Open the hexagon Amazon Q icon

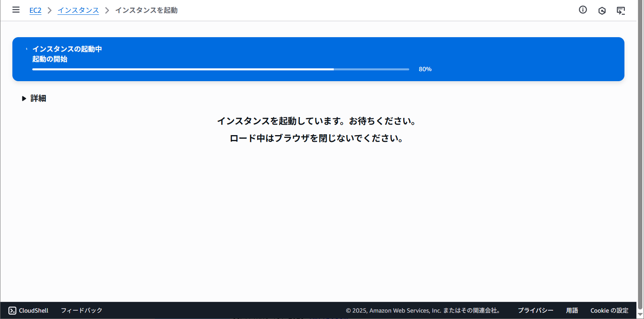pos(602,11)
